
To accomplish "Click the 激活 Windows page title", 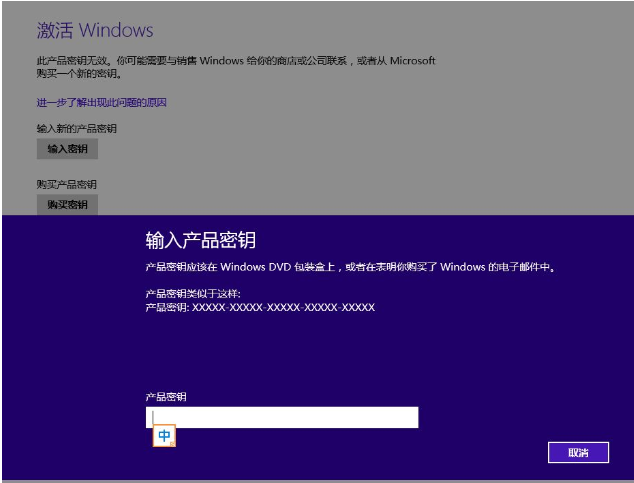I will (x=95, y=31).
